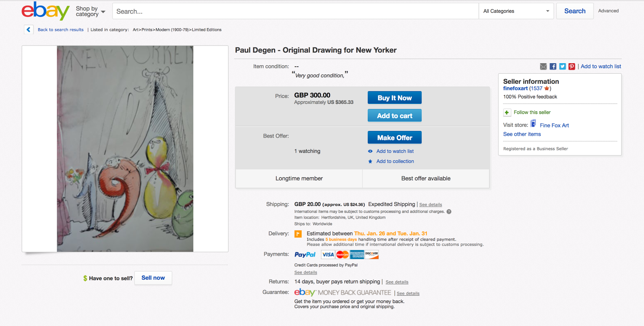The width and height of the screenshot is (644, 326).
Task: Toggle the eye icon Add to watch list
Action: pyautogui.click(x=370, y=151)
